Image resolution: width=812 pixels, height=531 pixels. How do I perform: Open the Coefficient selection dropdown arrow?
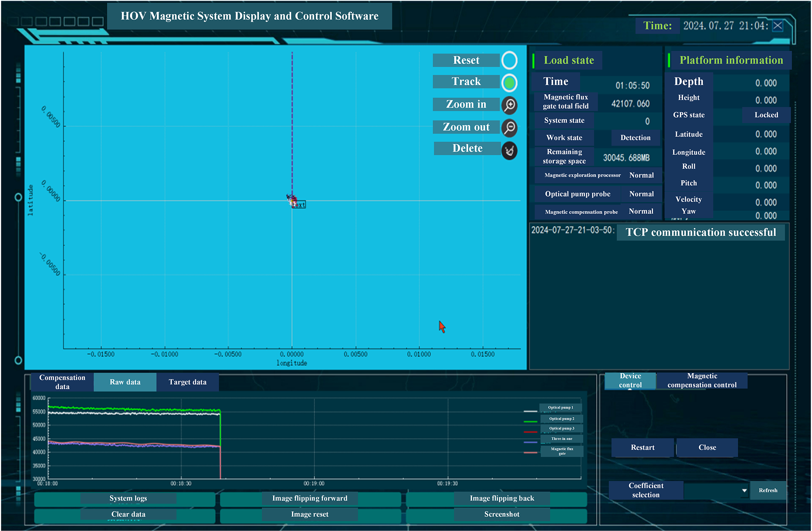coord(744,490)
